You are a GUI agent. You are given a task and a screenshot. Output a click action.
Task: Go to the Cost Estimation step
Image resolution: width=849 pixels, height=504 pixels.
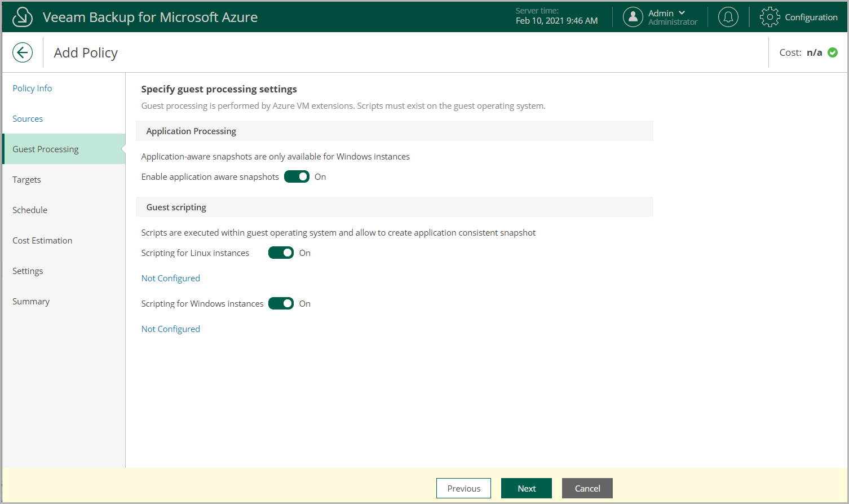click(42, 240)
